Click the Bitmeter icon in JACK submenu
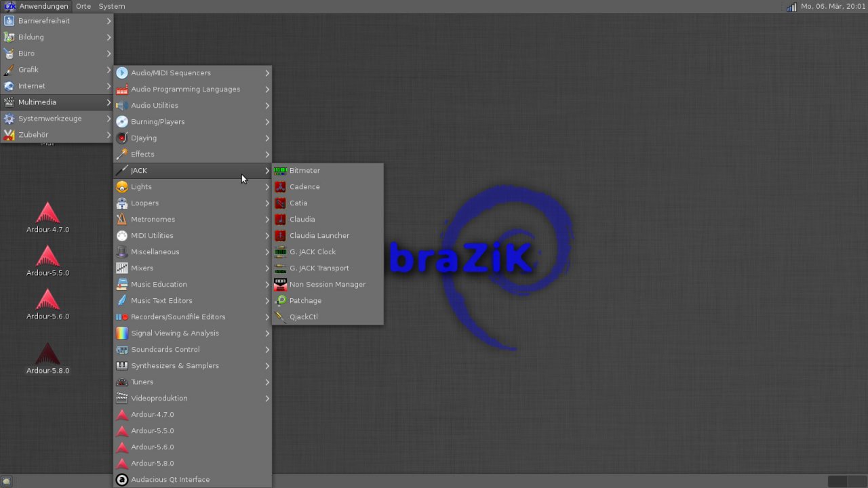Viewport: 868px width, 488px height. 280,171
